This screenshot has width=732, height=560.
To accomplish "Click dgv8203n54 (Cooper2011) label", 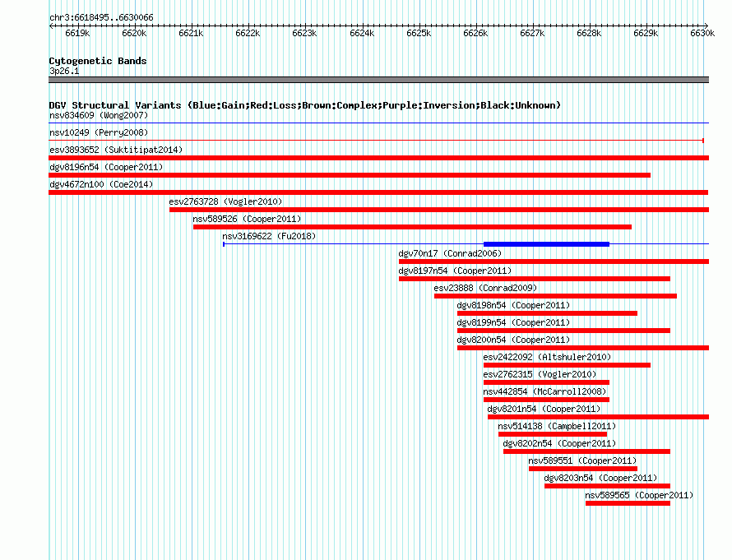I will click(x=601, y=478).
